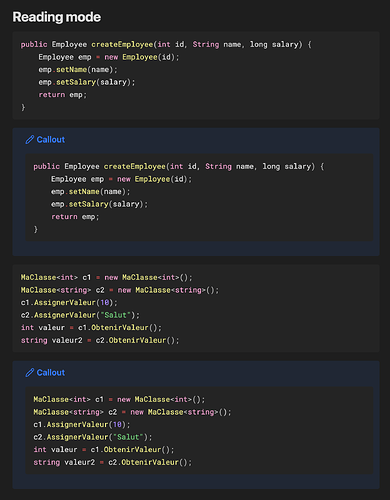Viewport: 390px width, 500px height.
Task: Click 'emp.setName(name);' inside the first callout
Action: pyautogui.click(x=91, y=192)
